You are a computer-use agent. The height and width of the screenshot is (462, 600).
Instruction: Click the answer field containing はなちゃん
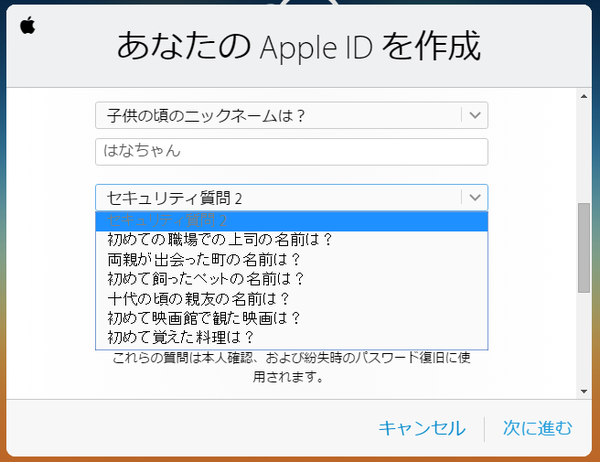pos(292,152)
